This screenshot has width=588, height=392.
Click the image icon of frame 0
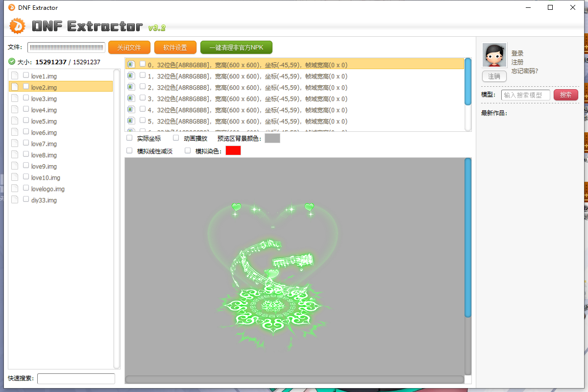pos(131,64)
